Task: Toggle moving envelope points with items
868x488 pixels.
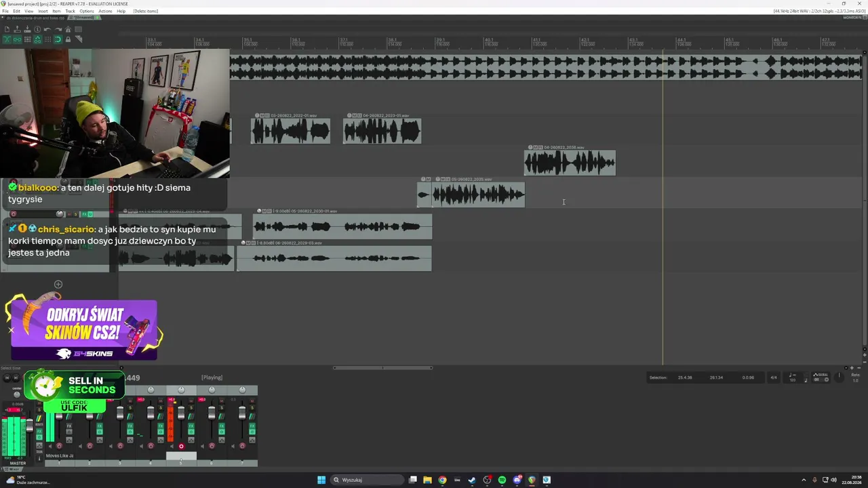Action: (37, 39)
